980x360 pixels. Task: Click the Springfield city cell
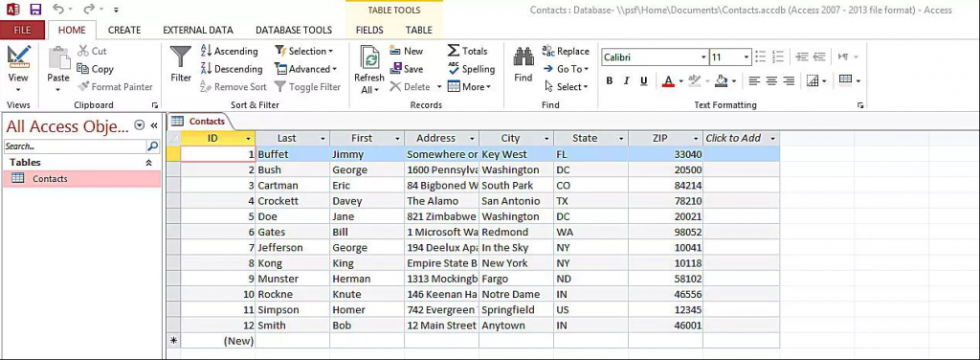click(x=516, y=310)
